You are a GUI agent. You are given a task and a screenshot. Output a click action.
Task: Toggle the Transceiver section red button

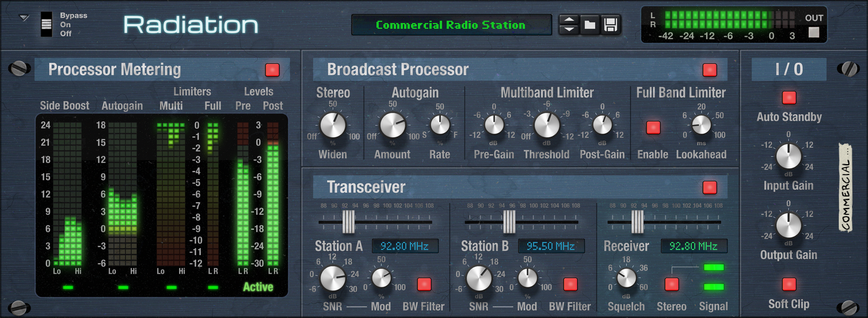click(x=709, y=187)
